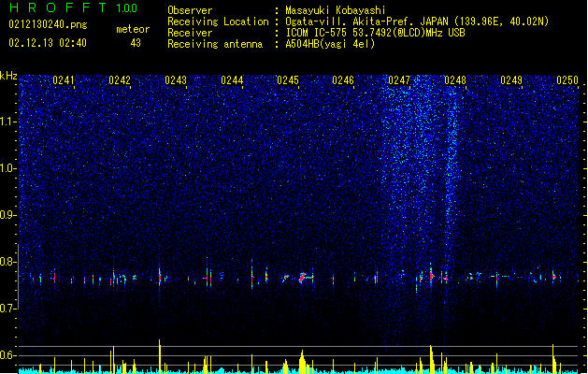The image size is (588, 374).
Task: Click the 0248 time marker
Action: tap(455, 80)
